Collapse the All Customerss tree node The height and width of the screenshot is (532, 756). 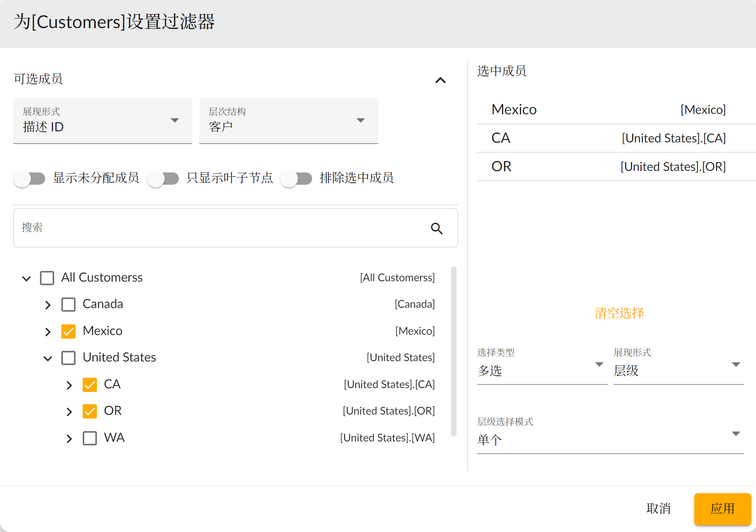point(27,278)
